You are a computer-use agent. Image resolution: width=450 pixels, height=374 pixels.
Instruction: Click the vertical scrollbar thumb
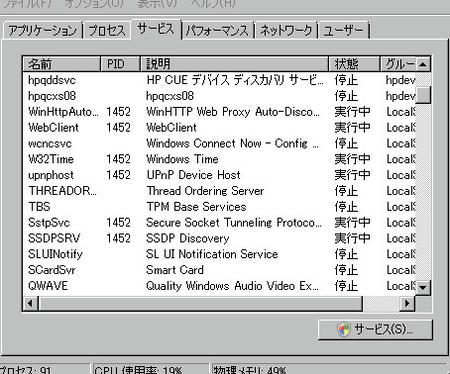(x=423, y=95)
